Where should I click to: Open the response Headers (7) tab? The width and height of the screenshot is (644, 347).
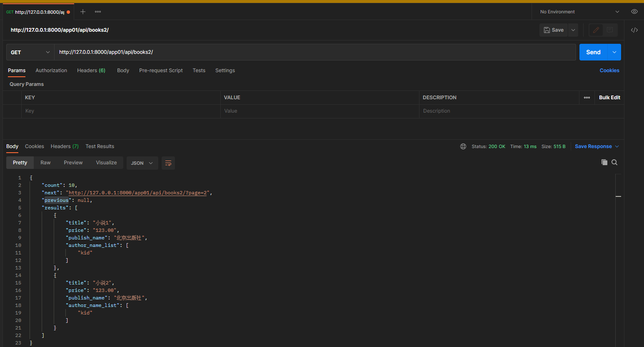pos(65,146)
